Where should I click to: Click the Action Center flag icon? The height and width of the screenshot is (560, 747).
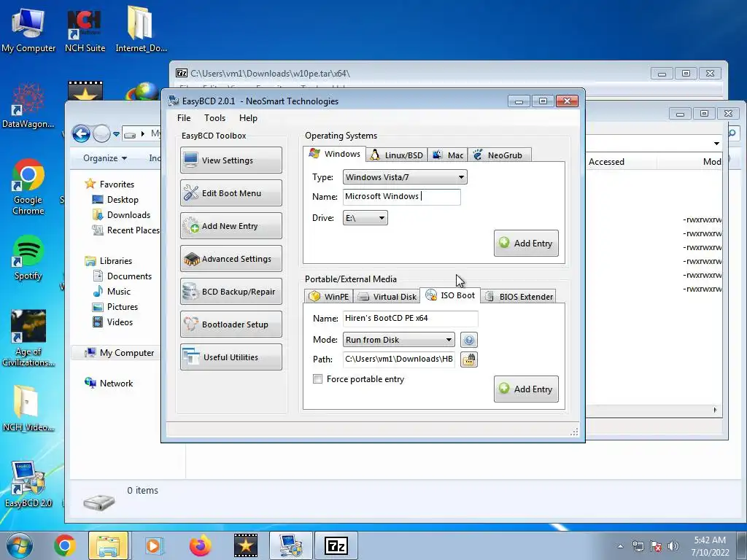(x=656, y=546)
